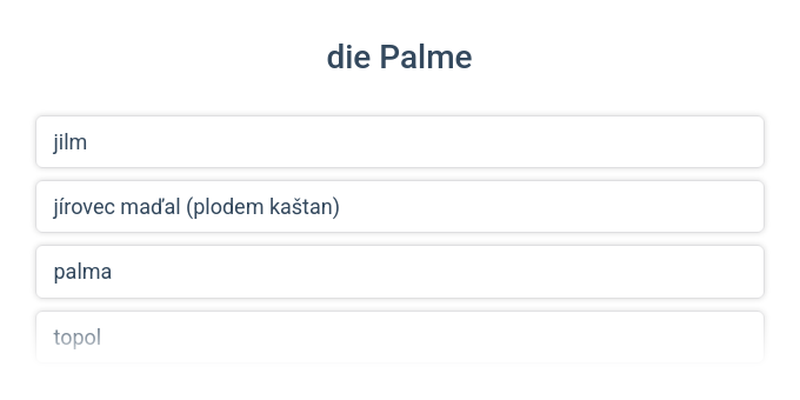Screen dimensions: 800x400
Task: Select the partially visible 'topol' option
Action: tap(400, 336)
